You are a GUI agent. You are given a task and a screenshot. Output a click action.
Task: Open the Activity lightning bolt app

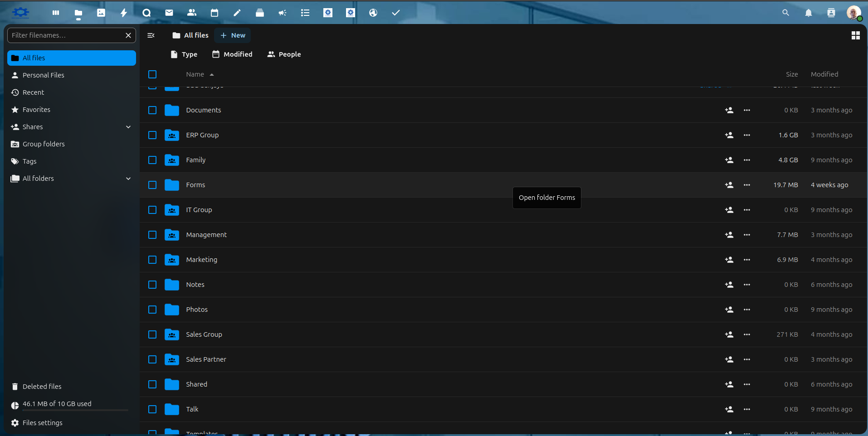coord(124,13)
